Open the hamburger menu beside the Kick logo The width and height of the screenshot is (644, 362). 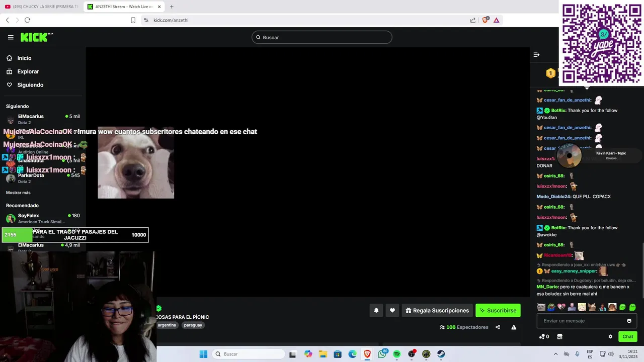[11, 37]
